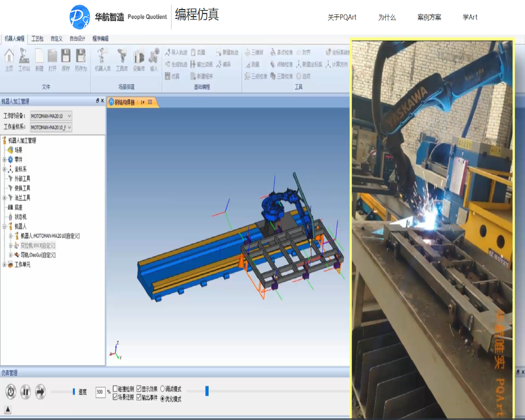This screenshot has width=525, height=420.
Task: Expand the 零件 parts tree node
Action: tap(5, 160)
